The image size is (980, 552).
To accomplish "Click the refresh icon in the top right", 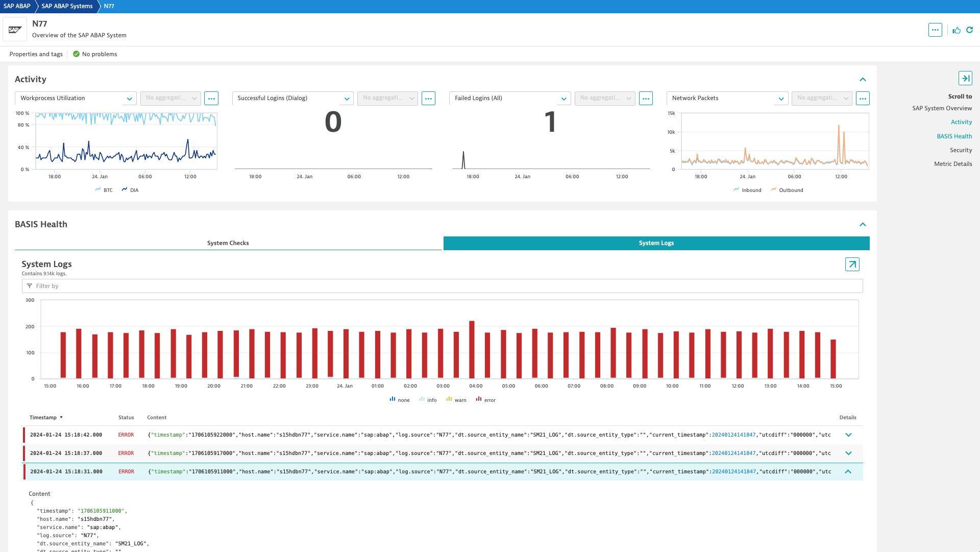I will (969, 30).
